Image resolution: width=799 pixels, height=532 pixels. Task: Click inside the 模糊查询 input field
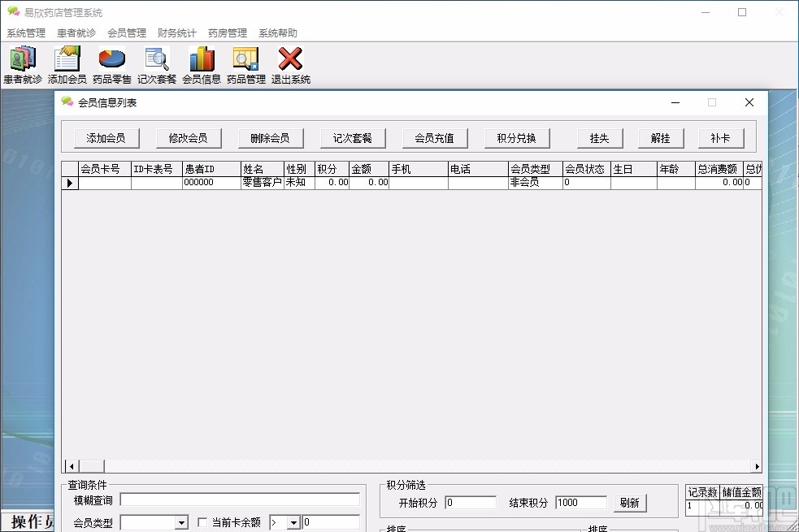(x=240, y=500)
